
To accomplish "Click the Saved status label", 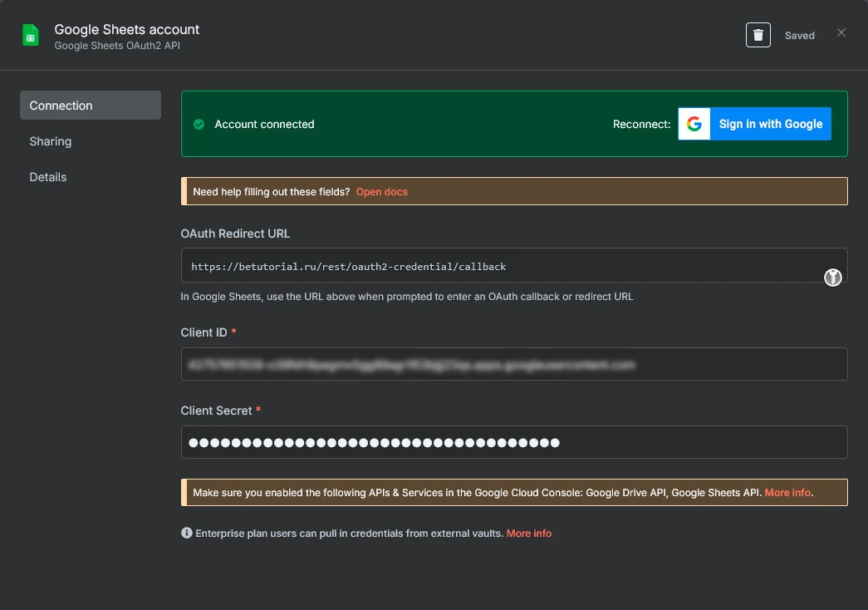I will (x=799, y=36).
